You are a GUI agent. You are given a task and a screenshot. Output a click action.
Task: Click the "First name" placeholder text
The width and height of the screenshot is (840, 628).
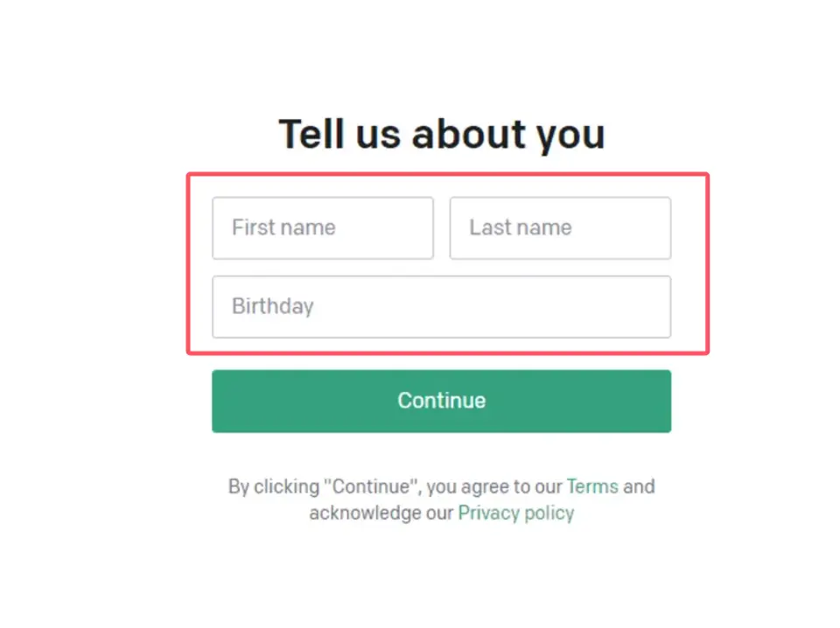(283, 228)
